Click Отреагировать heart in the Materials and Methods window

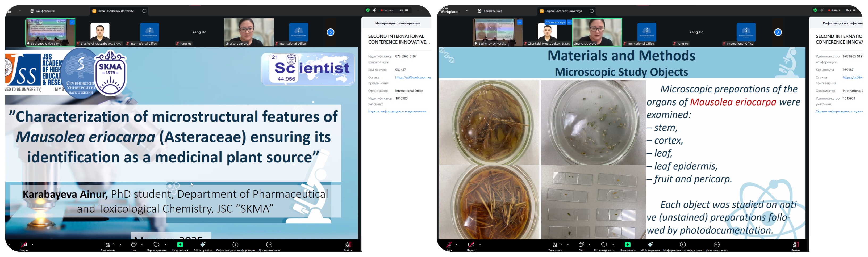(604, 245)
